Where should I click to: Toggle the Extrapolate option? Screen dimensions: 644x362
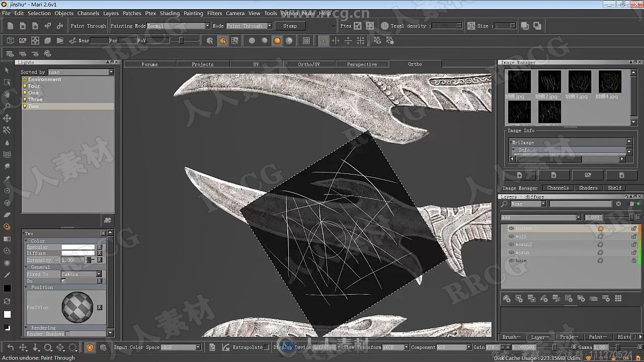[x=267, y=347]
